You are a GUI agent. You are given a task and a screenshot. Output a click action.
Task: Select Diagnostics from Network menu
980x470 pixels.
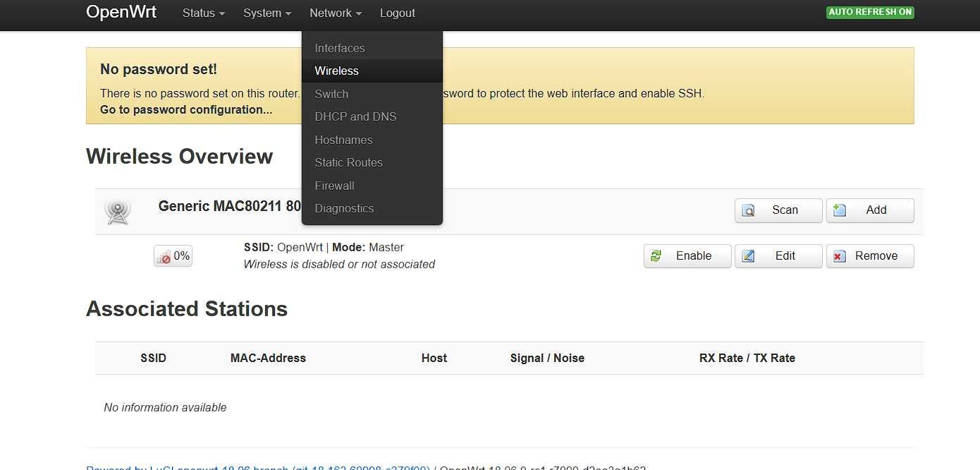[372, 208]
